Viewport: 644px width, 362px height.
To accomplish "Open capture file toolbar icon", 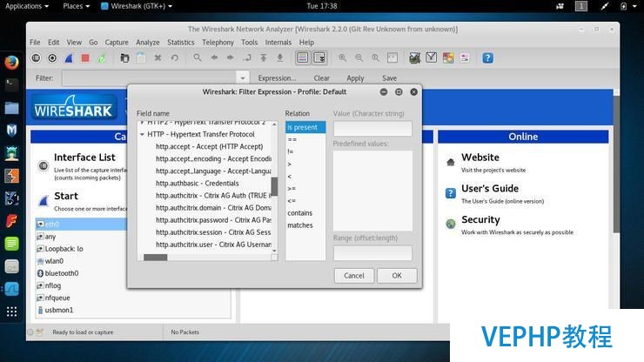I will [124, 58].
